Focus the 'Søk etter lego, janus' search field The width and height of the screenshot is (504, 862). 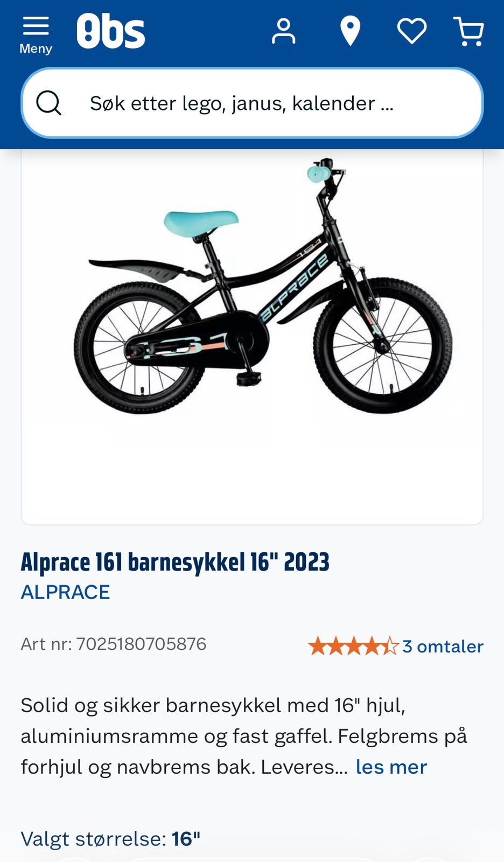click(x=252, y=103)
